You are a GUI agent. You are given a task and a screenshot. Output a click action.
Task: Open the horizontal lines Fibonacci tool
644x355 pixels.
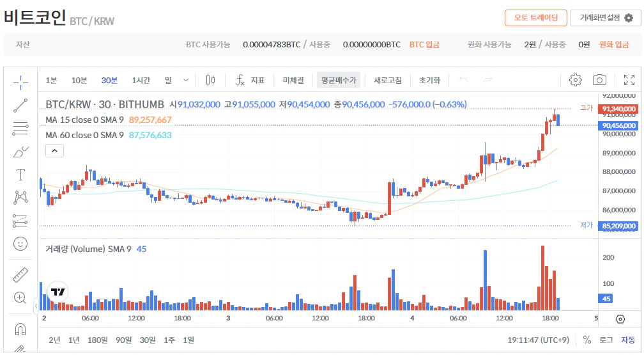pos(20,129)
